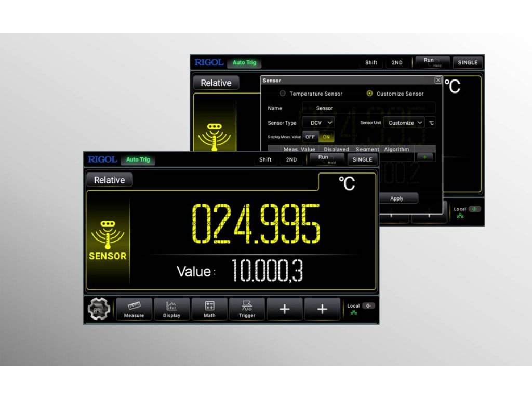Screen dimensions: 532x399
Task: Click the Meas. Value column header
Action: 299,149
